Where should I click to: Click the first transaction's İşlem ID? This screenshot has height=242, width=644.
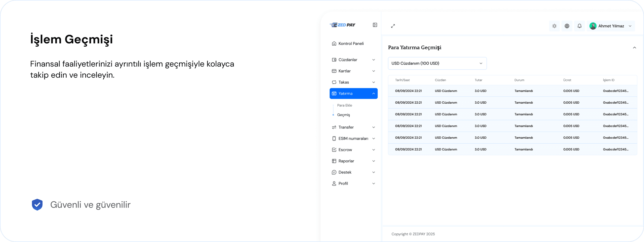pyautogui.click(x=615, y=91)
